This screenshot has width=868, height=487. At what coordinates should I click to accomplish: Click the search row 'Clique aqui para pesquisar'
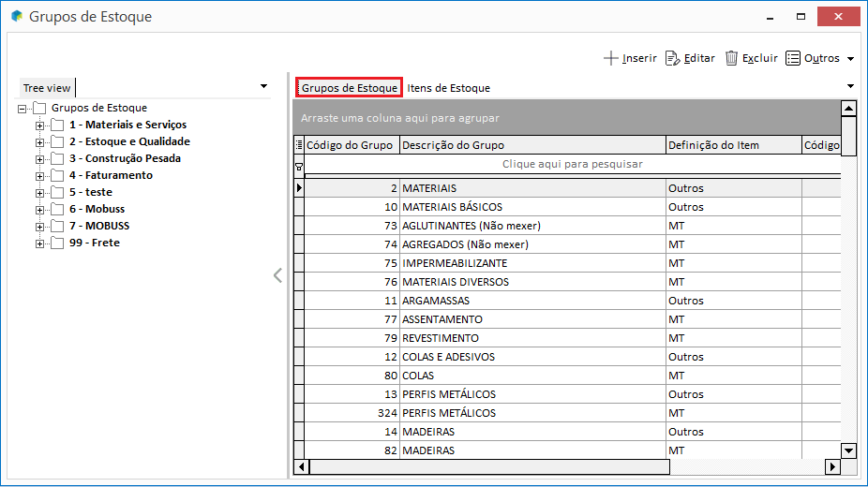click(x=573, y=164)
